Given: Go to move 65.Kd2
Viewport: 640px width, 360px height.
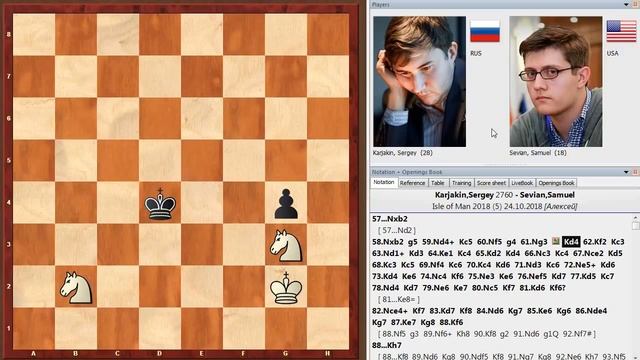Looking at the screenshot, I should tap(488, 253).
